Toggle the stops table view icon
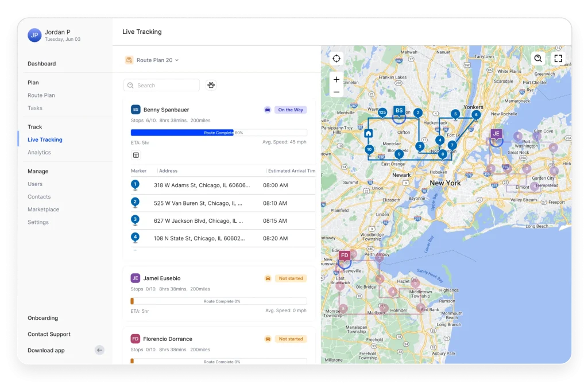The image size is (588, 384). 136,155
